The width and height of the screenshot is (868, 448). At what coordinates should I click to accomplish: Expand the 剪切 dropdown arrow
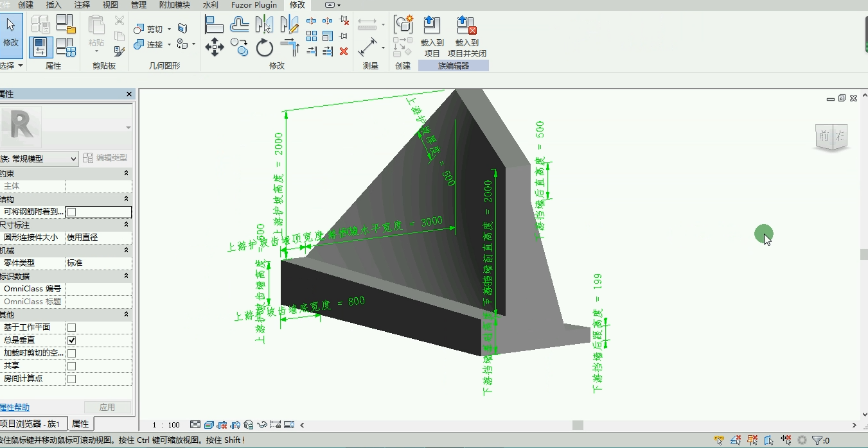[170, 29]
